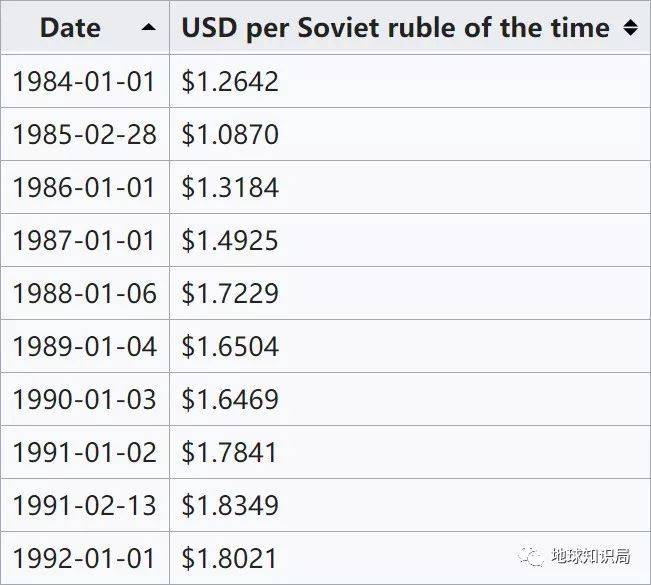Click the $1.2642 value cell
This screenshot has width=651, height=585.
tap(230, 81)
